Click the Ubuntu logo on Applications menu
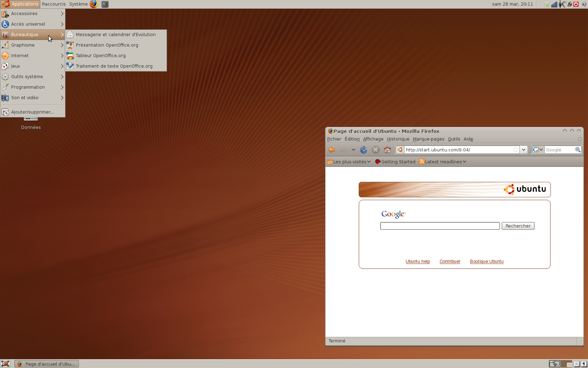This screenshot has height=368, width=588. [6, 4]
